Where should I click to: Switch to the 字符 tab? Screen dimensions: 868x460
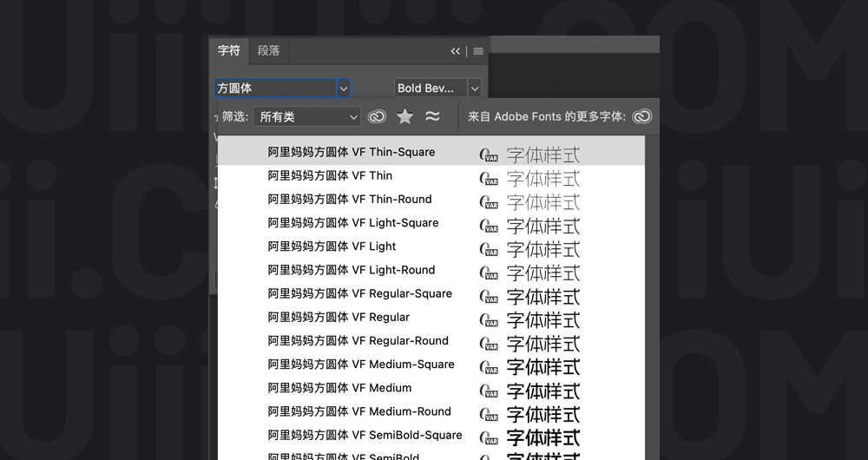pyautogui.click(x=229, y=51)
